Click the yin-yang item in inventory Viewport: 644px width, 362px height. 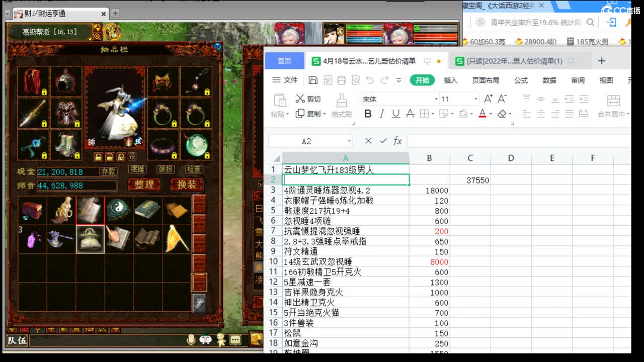[x=119, y=210]
